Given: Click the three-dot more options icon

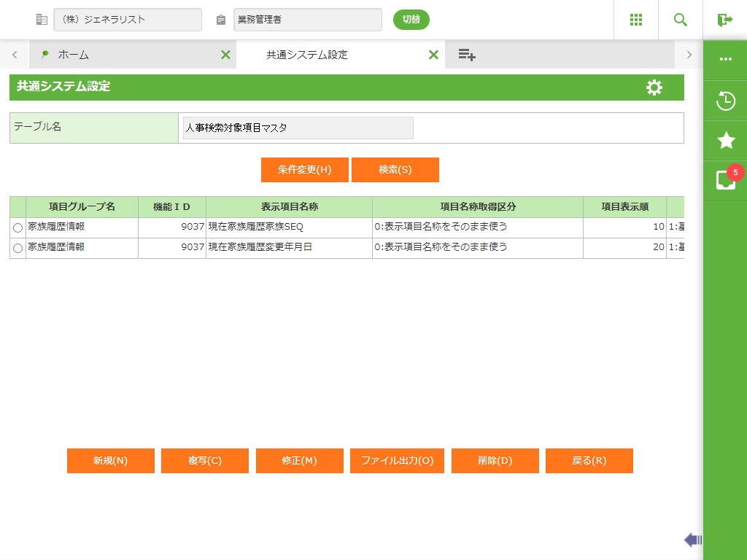Looking at the screenshot, I should 725,60.
